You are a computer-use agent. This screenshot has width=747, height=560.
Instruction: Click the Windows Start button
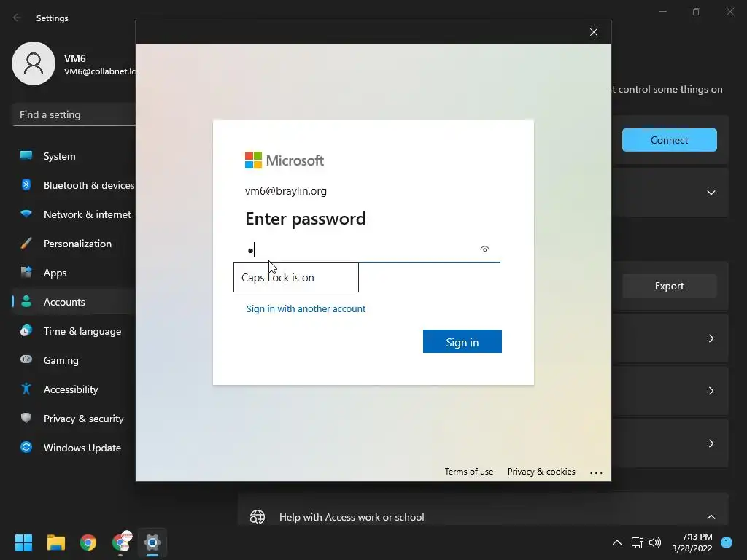[23, 542]
